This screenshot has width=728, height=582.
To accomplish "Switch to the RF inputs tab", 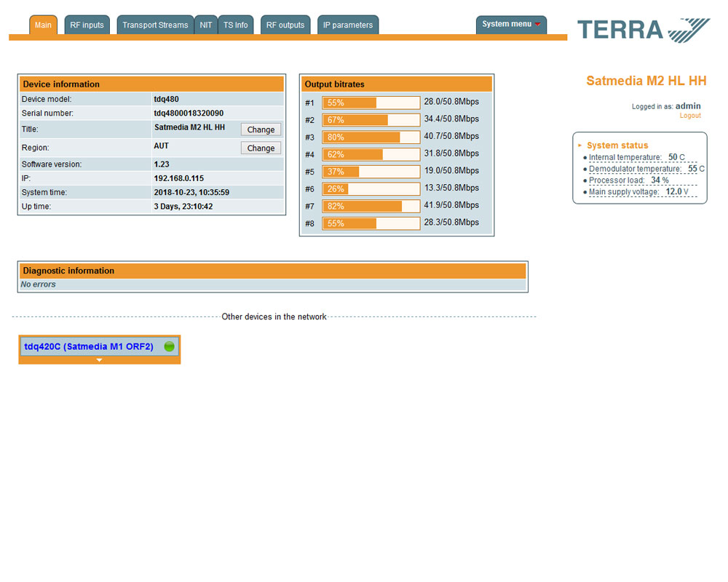I will [x=87, y=25].
